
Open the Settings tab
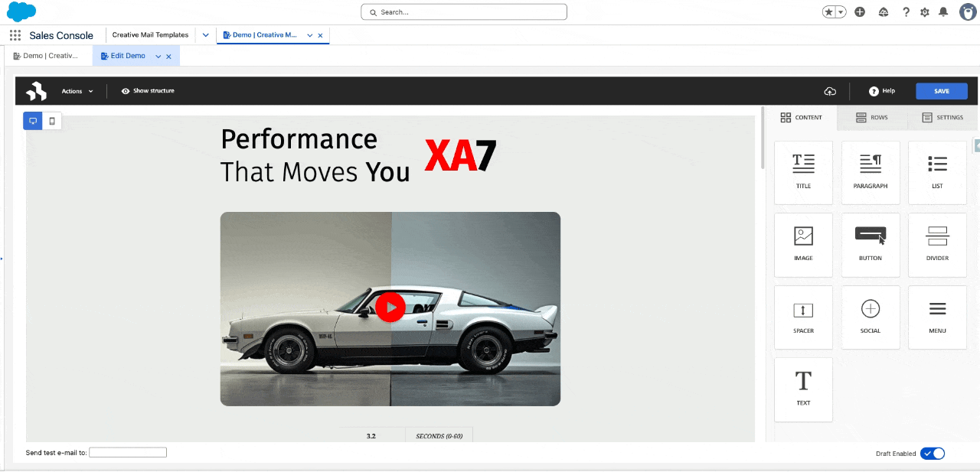point(942,118)
